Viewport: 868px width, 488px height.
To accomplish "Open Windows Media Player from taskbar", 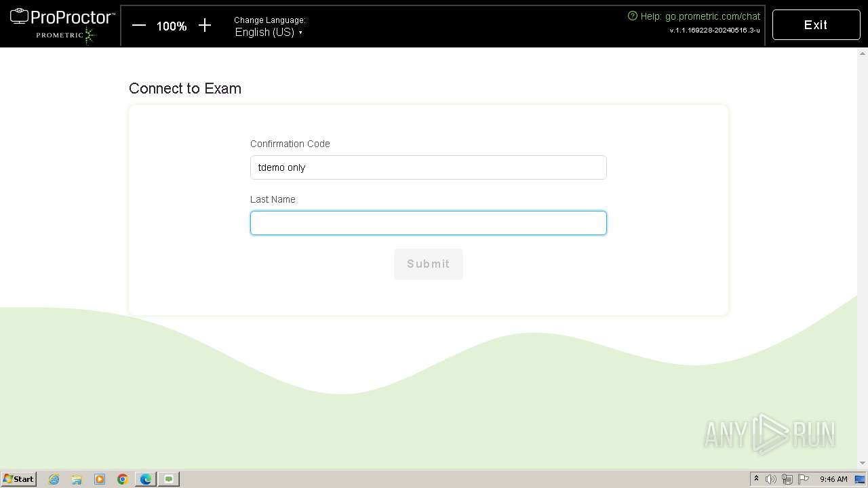I will point(100,479).
